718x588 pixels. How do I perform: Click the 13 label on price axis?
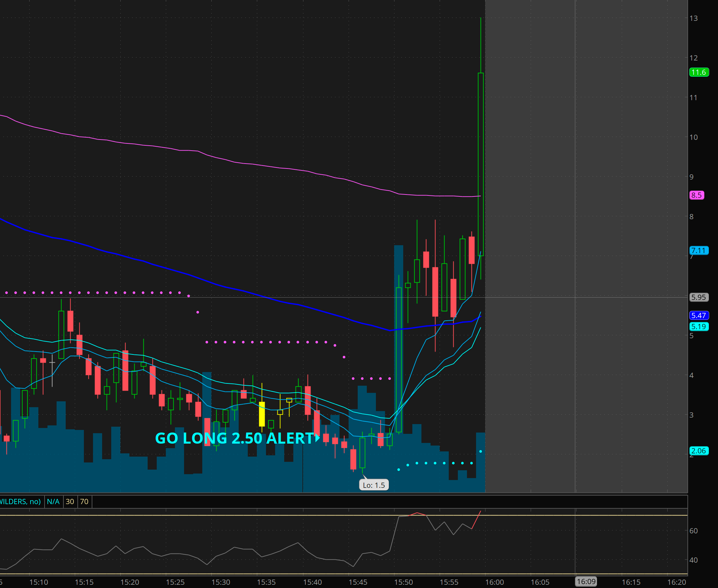[x=693, y=18]
